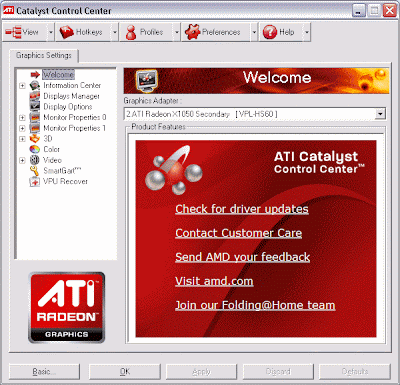Select Monitor Properties 1 text
400x385 pixels.
point(75,128)
